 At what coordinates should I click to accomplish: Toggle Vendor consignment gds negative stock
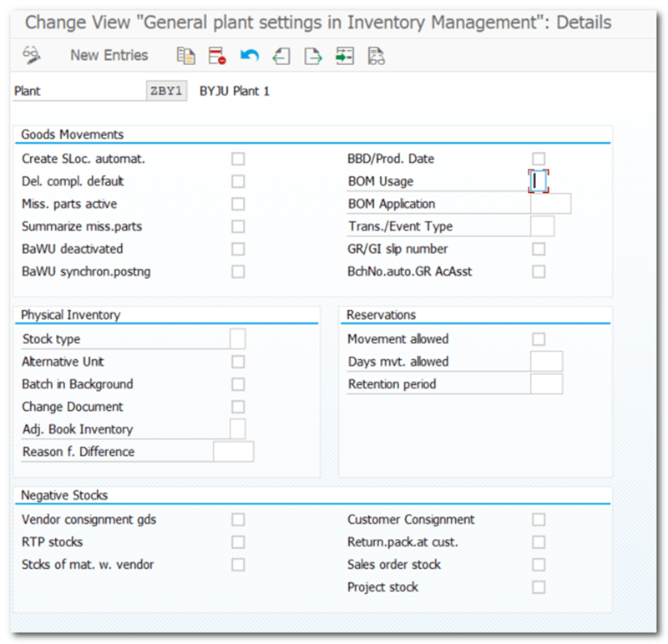[238, 520]
